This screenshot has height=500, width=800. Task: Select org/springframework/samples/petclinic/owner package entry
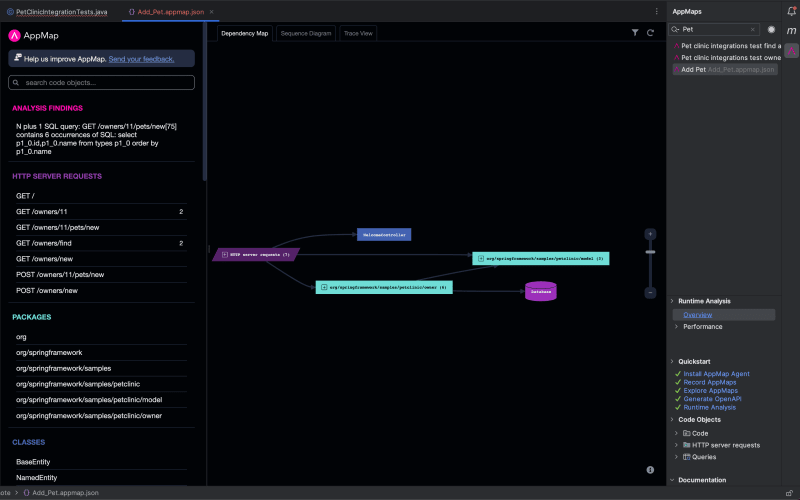tap(101, 416)
